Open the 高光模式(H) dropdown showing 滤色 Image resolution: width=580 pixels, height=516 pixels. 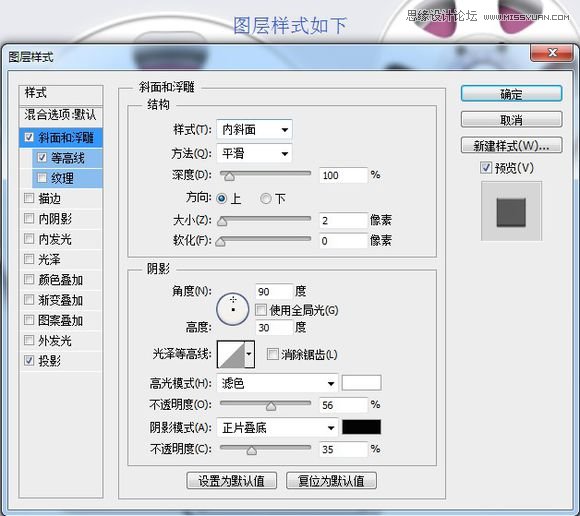(x=277, y=384)
